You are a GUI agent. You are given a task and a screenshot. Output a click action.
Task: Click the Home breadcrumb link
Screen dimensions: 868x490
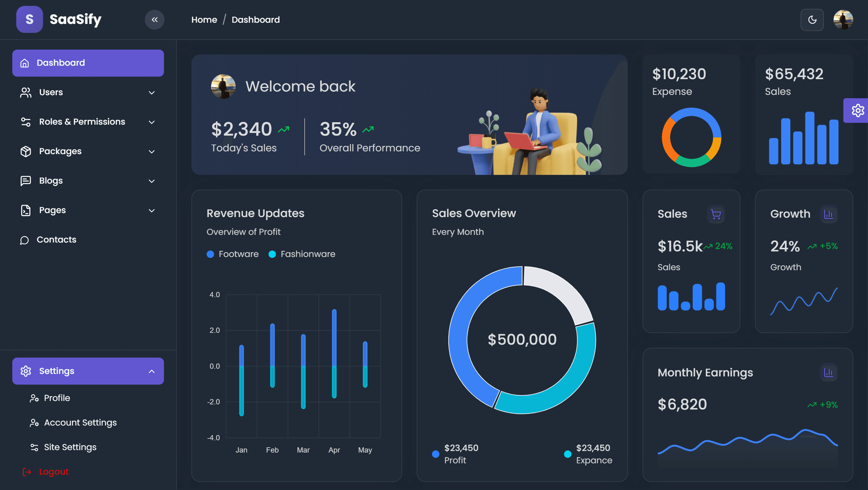204,20
